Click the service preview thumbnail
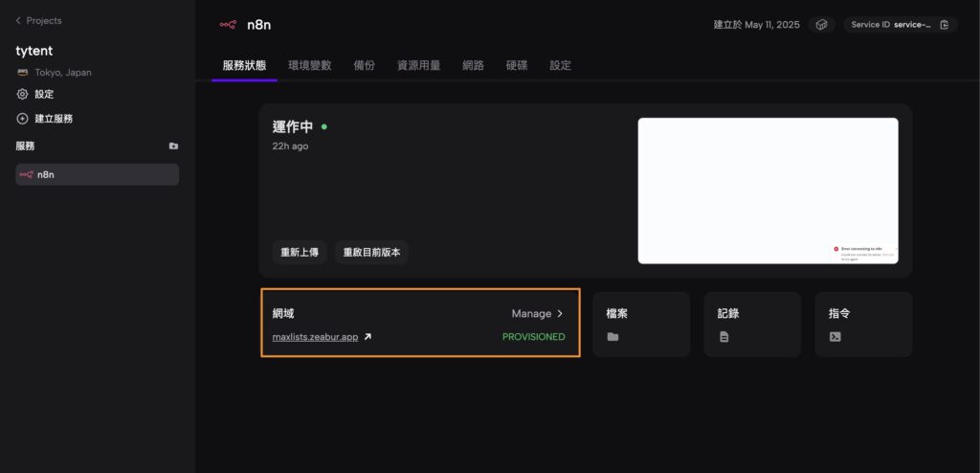The height and width of the screenshot is (473, 980). [768, 191]
